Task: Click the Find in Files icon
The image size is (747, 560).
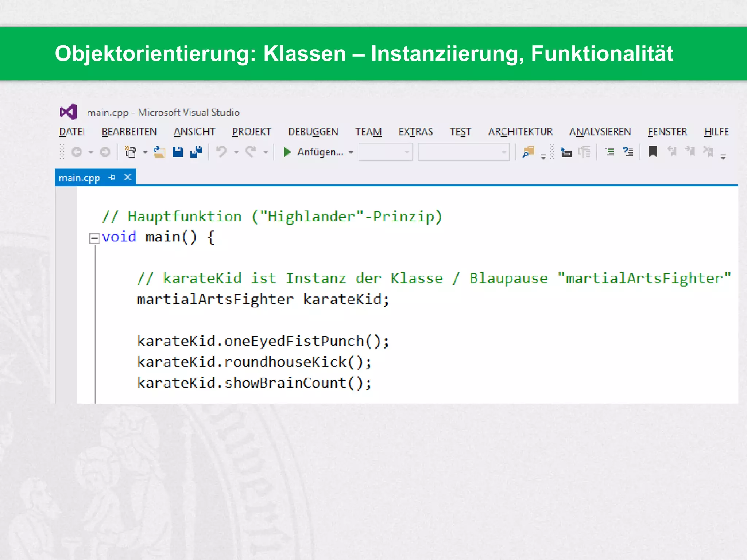Action: tap(529, 152)
